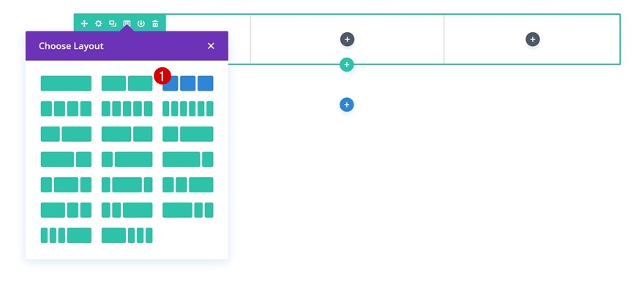644x294 pixels.
Task: Select the highlighted three equal columns layout
Action: pos(188,83)
